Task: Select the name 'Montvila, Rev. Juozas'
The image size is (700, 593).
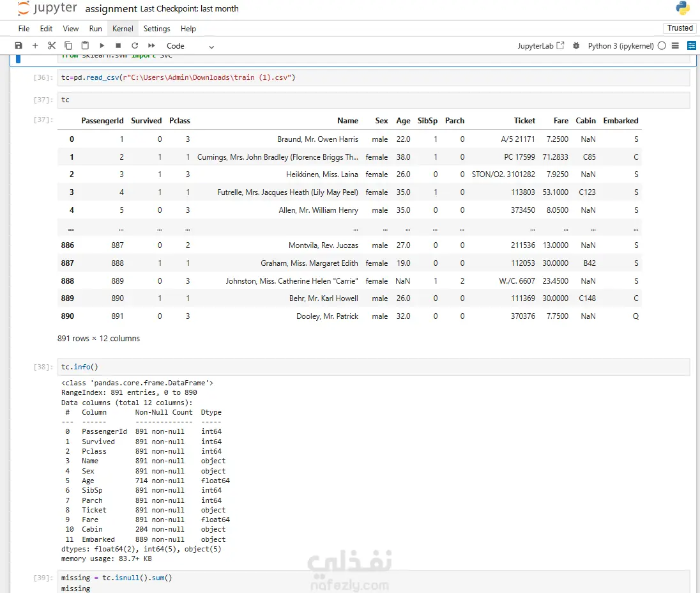Action: point(323,245)
